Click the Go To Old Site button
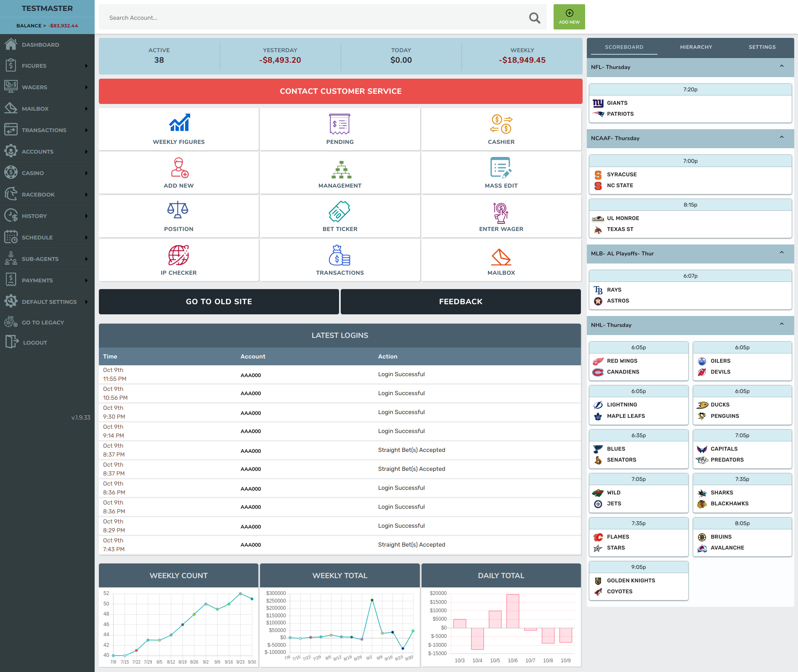The image size is (798, 672). [219, 302]
